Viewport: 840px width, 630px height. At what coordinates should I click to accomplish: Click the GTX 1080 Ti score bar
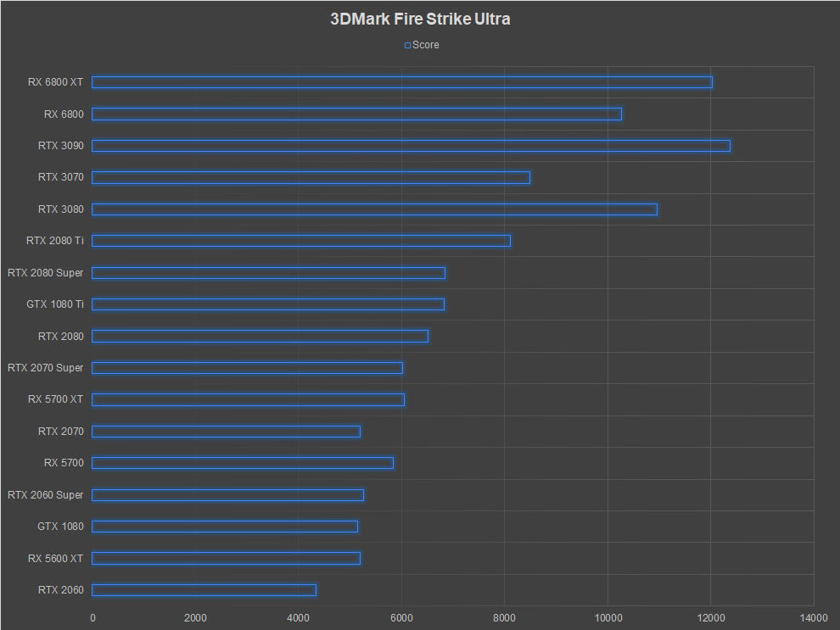(268, 304)
